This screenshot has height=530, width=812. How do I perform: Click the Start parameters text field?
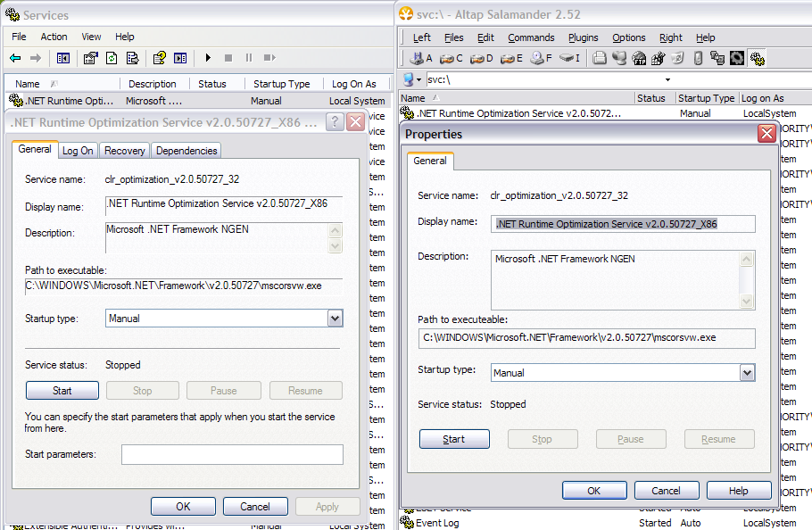(232, 455)
